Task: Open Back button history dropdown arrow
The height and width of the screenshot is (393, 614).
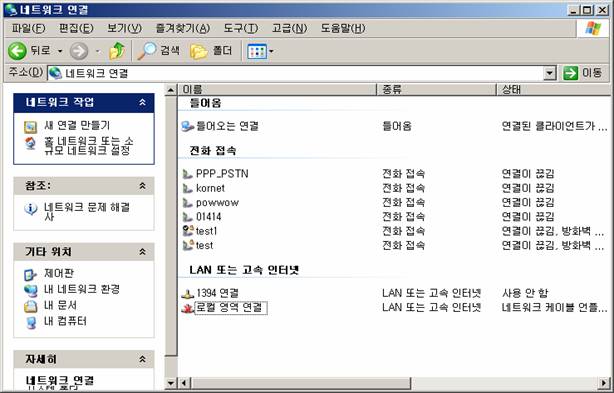Action: point(60,51)
